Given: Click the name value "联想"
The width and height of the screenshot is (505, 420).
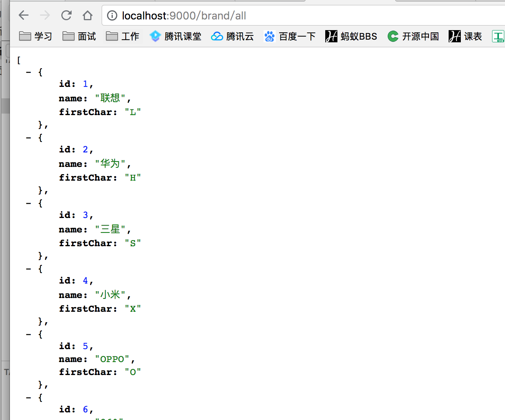Looking at the screenshot, I should click(110, 98).
